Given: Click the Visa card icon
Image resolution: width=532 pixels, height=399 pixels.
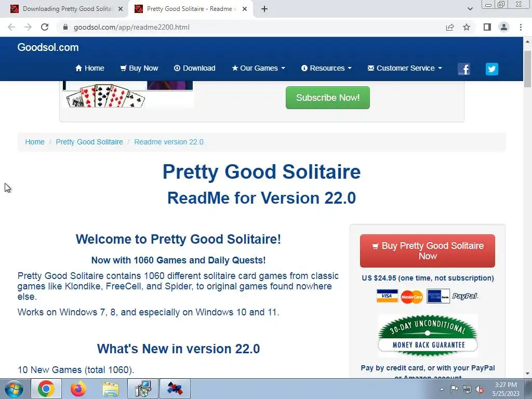Looking at the screenshot, I should [x=387, y=296].
